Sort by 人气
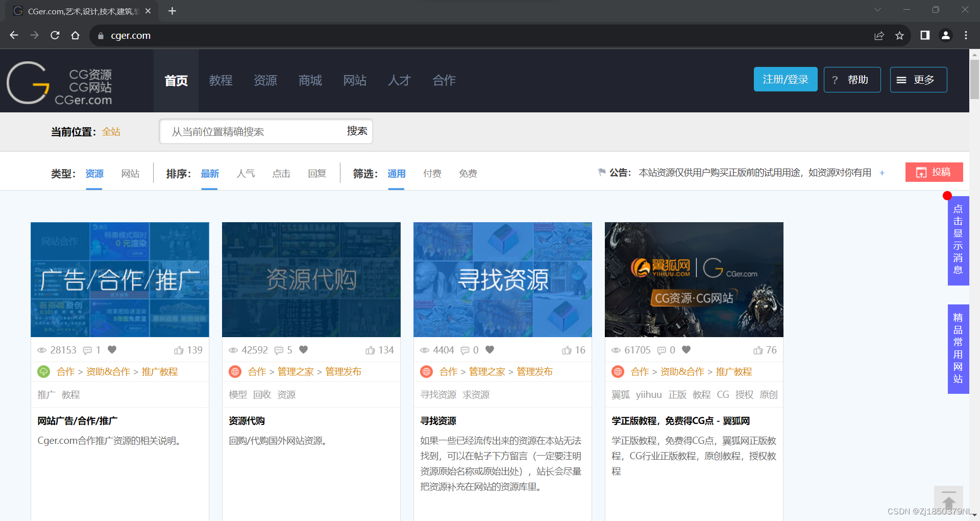Viewport: 980px width, 521px height. point(246,174)
